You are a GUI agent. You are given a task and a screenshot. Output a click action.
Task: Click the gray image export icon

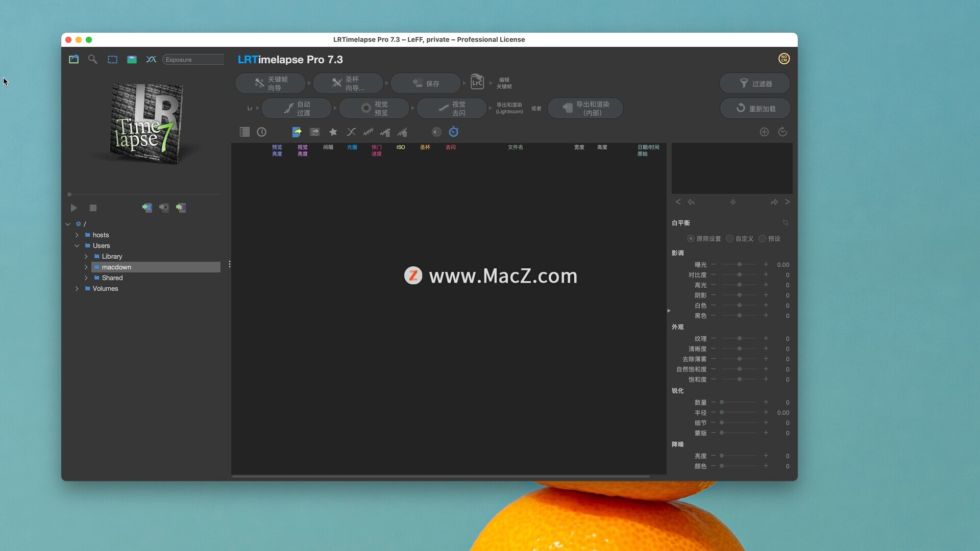click(314, 132)
